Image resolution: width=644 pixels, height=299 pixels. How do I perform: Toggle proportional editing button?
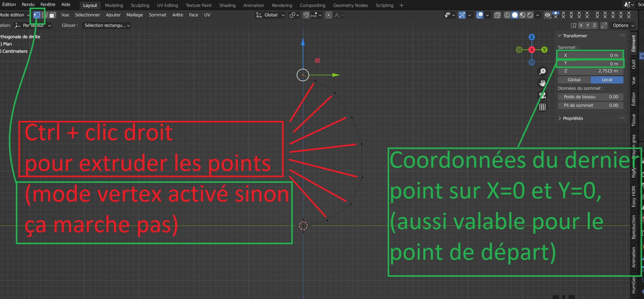tap(329, 15)
